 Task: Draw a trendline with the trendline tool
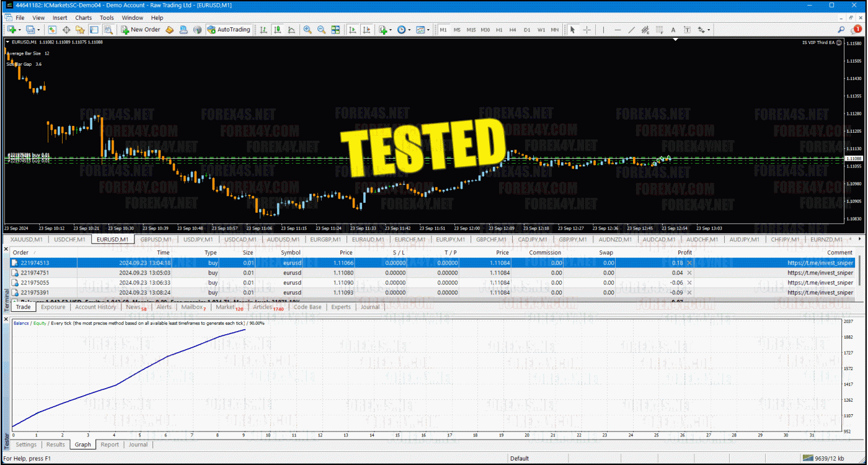pyautogui.click(x=631, y=30)
